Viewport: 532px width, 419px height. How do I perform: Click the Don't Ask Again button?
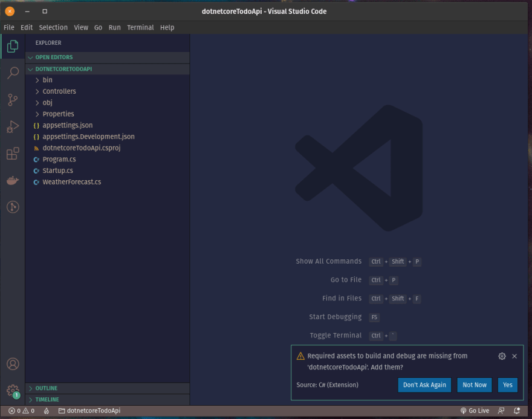click(424, 385)
